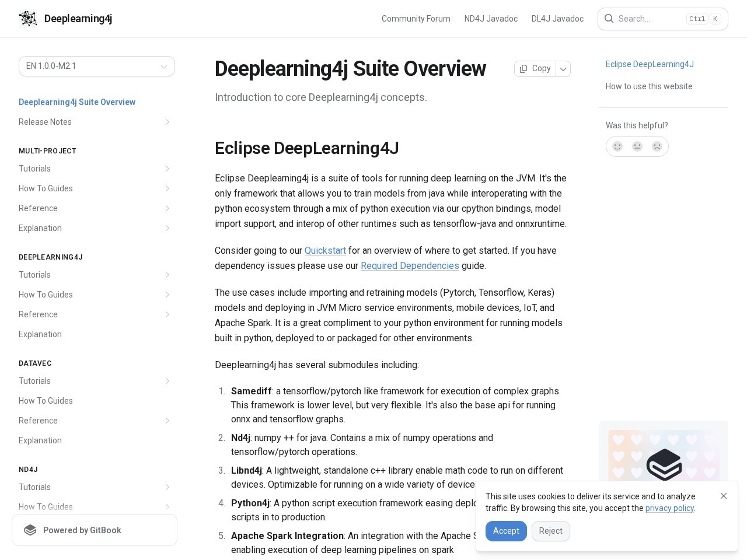Dismiss cookie banner with X icon
747x560 pixels.
tap(724, 496)
